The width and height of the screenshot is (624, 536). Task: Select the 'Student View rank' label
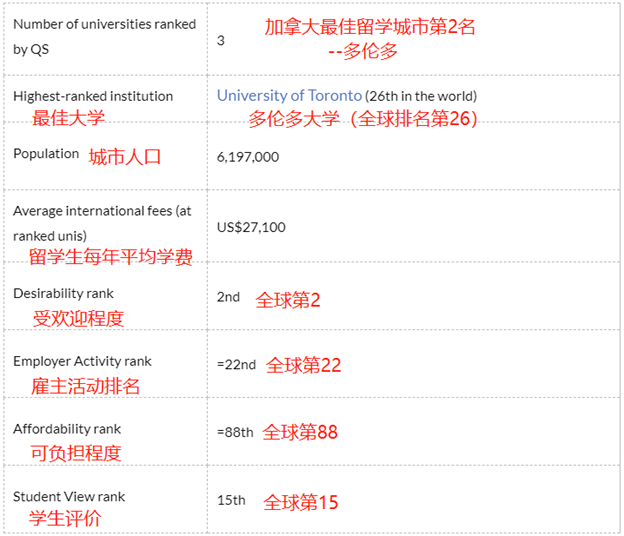(69, 497)
